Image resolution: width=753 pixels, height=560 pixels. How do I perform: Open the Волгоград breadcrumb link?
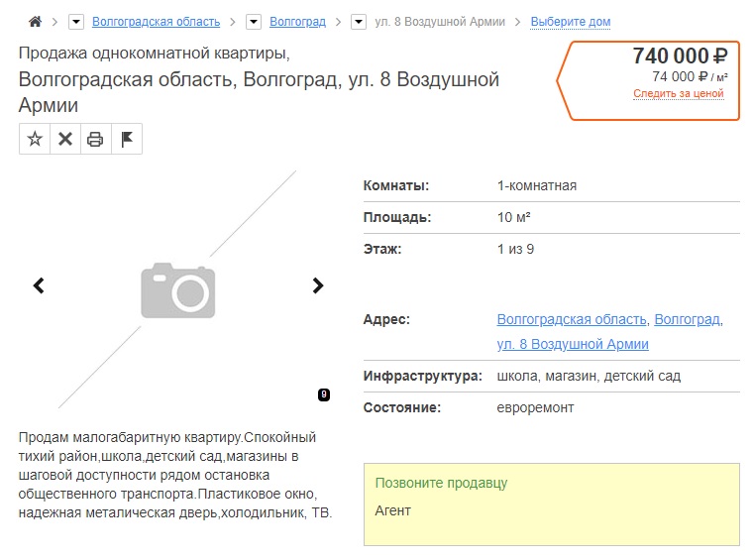pos(297,22)
